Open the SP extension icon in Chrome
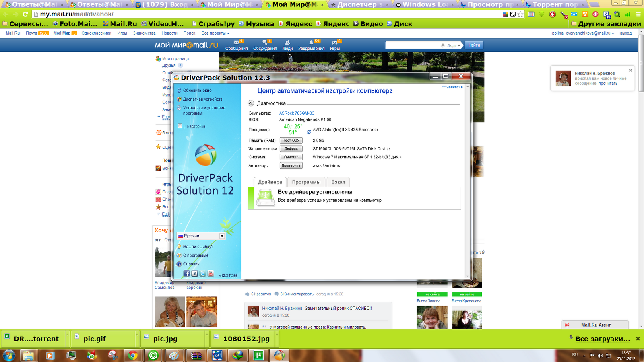The width and height of the screenshot is (644, 362). click(x=574, y=14)
